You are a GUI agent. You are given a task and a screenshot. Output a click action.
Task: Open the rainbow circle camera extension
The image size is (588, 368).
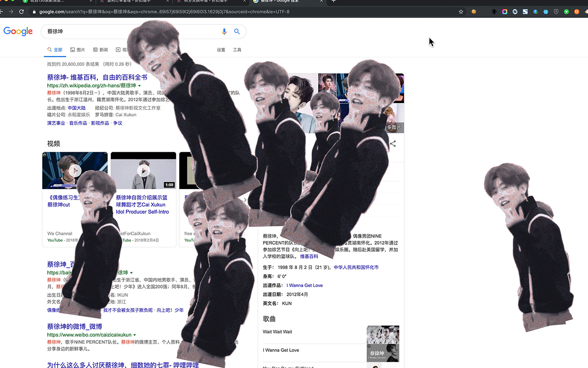pyautogui.click(x=505, y=11)
